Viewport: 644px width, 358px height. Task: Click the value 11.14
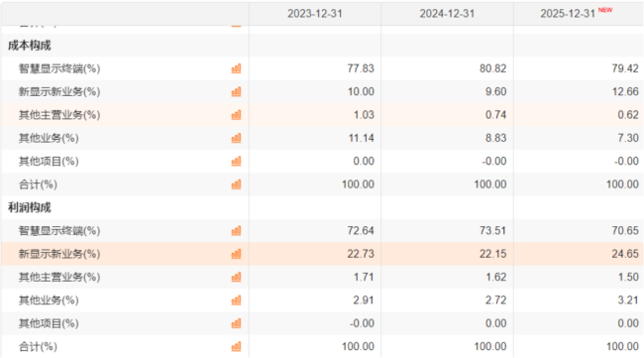[361, 138]
